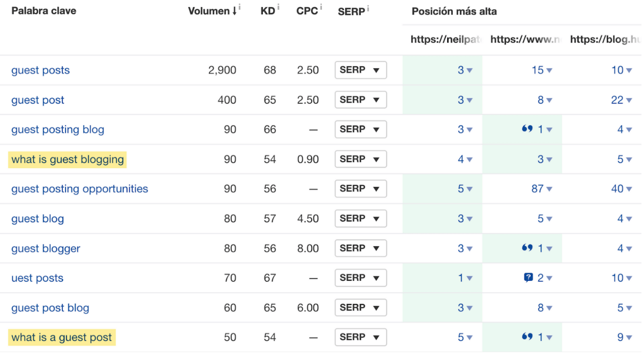This screenshot has width=644, height=354.
Task: Open the what is guest blogging keyword
Action: [x=67, y=159]
